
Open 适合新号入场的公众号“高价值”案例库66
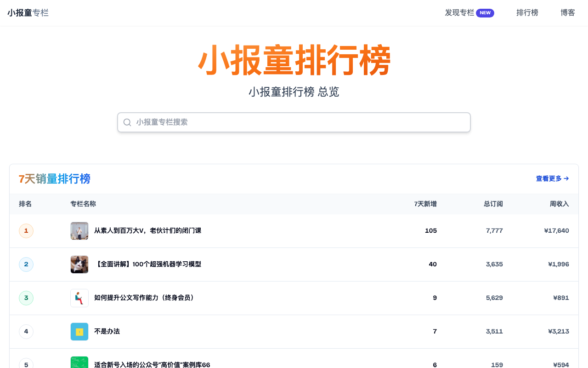pos(152,365)
